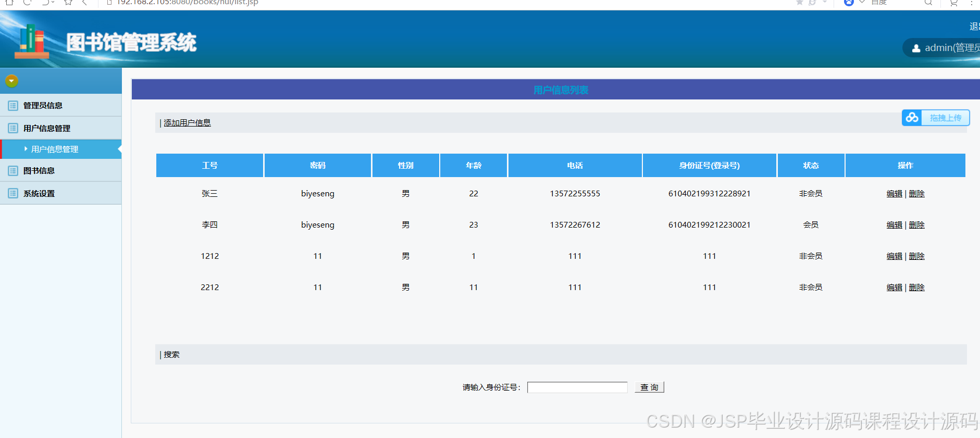
Task: Click the browser search magnifier icon
Action: pyautogui.click(x=928, y=2)
